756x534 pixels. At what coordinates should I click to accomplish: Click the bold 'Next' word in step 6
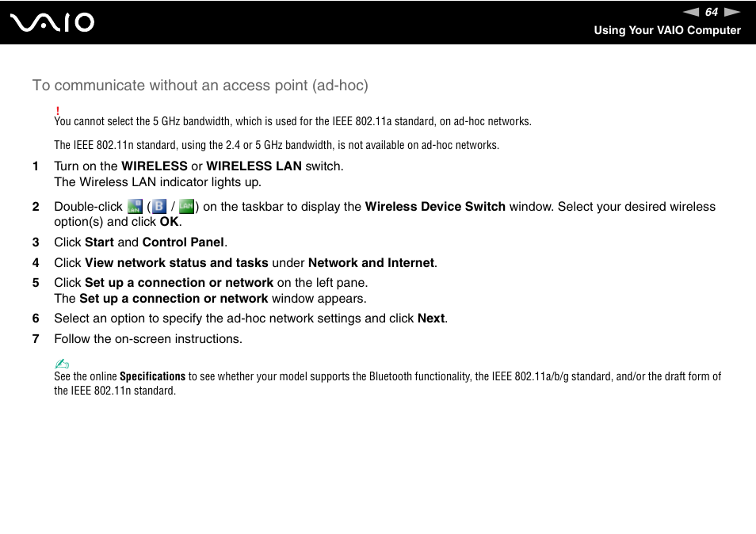[431, 318]
